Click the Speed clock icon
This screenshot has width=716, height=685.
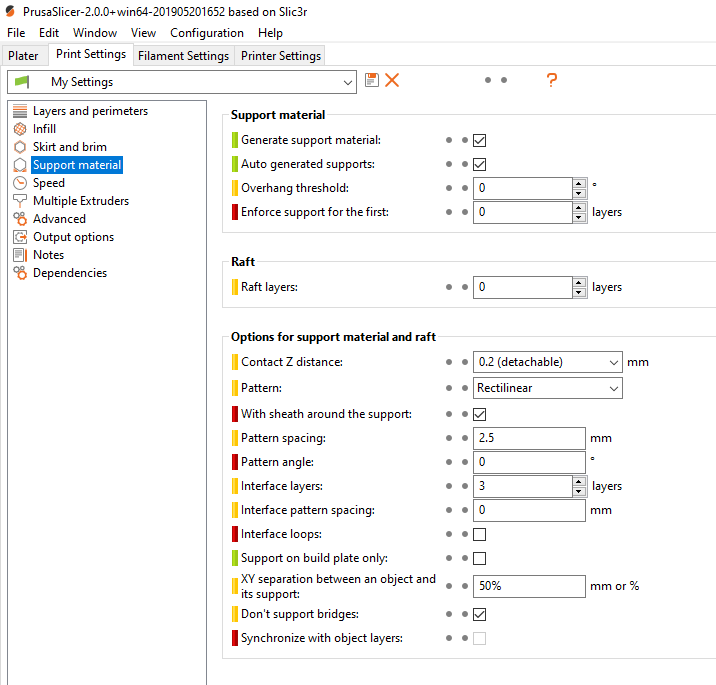pos(20,183)
